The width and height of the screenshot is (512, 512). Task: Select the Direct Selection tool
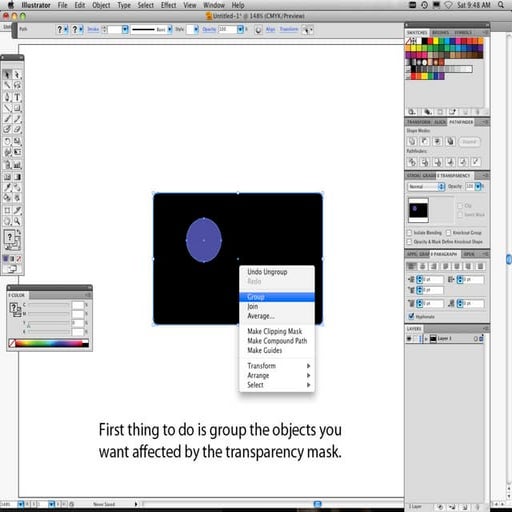pos(17,75)
